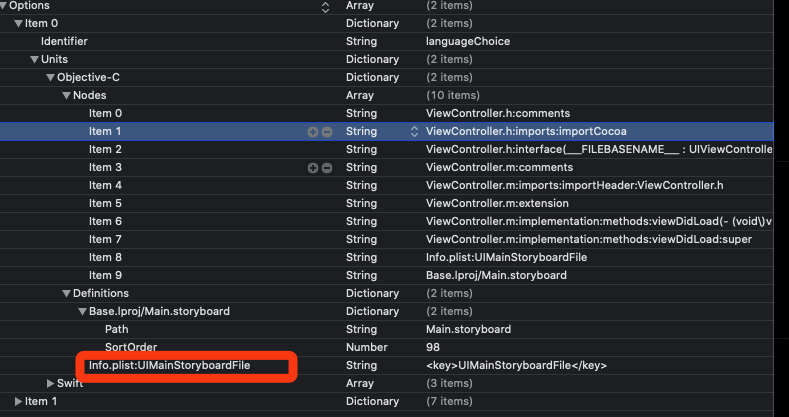Click minus icon on Item 3 row
789x417 pixels.
327,168
